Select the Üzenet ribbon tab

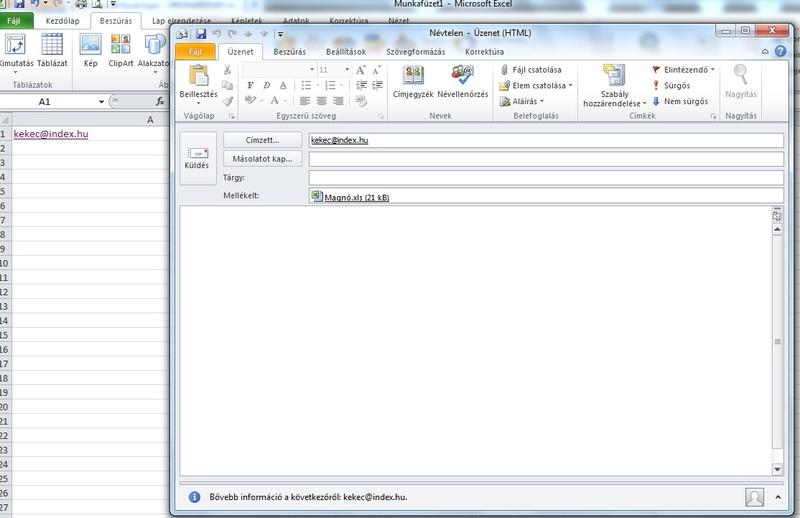240,52
